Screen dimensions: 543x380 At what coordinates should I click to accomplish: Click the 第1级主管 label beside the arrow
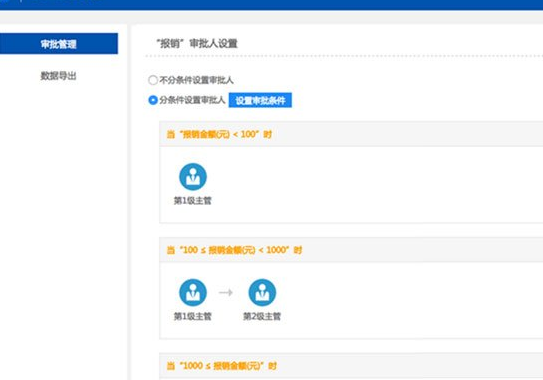(193, 316)
